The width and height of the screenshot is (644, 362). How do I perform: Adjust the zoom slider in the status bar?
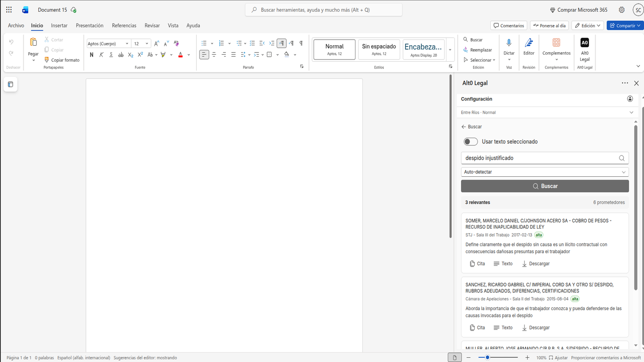click(487, 357)
